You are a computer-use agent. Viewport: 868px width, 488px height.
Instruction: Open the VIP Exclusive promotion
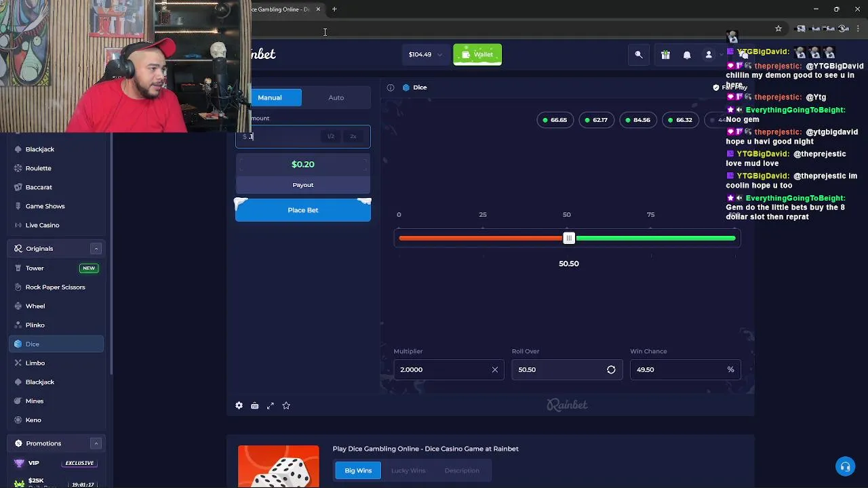[56, 463]
